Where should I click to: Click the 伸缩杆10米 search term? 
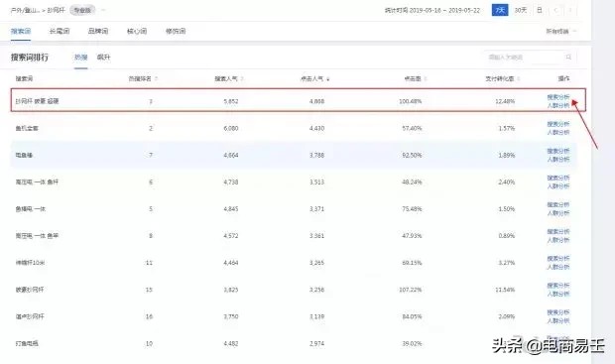(x=30, y=263)
